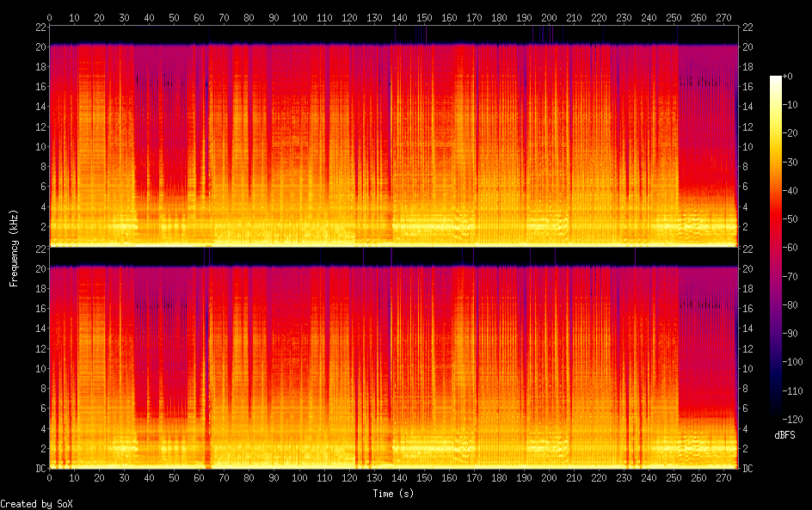
Task: Click the 'DC' label at the bottom-right frequency axis
Action: point(748,469)
